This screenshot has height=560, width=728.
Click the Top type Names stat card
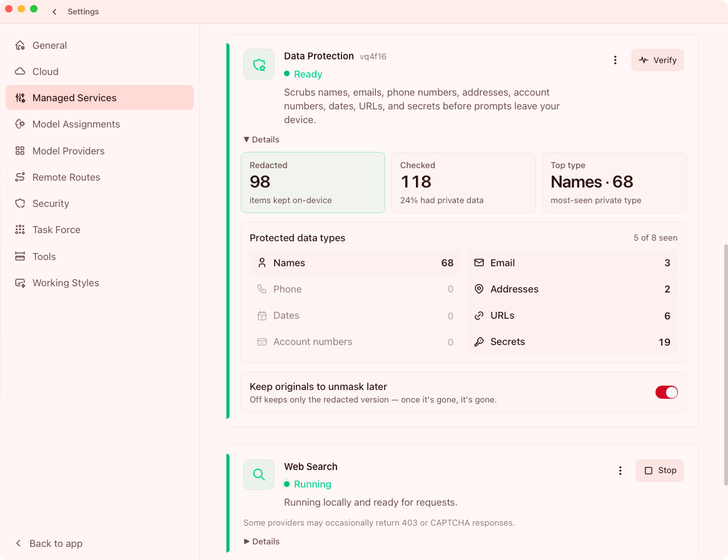pyautogui.click(x=614, y=182)
